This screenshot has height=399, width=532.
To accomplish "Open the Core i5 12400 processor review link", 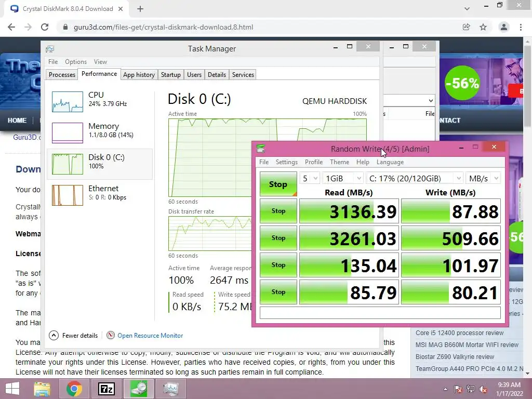I will click(x=459, y=333).
